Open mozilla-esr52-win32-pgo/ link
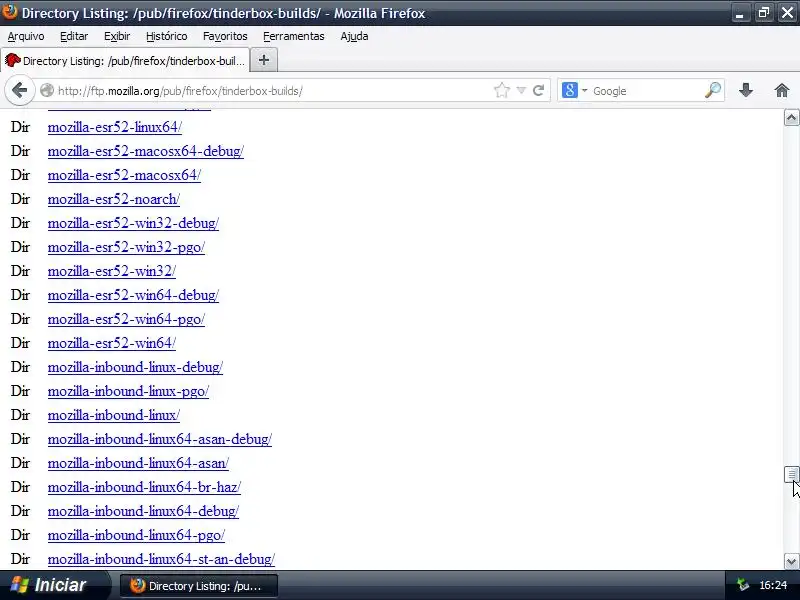 pyautogui.click(x=127, y=247)
